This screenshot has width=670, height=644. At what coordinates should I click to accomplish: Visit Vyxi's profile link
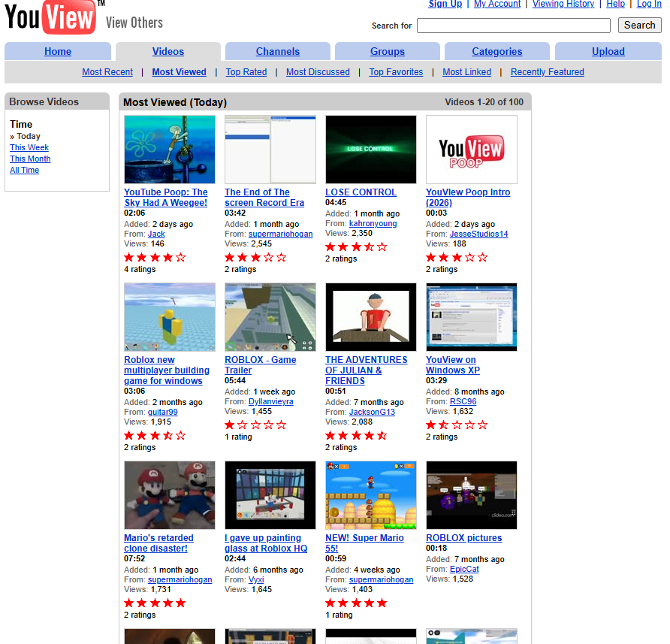(256, 579)
